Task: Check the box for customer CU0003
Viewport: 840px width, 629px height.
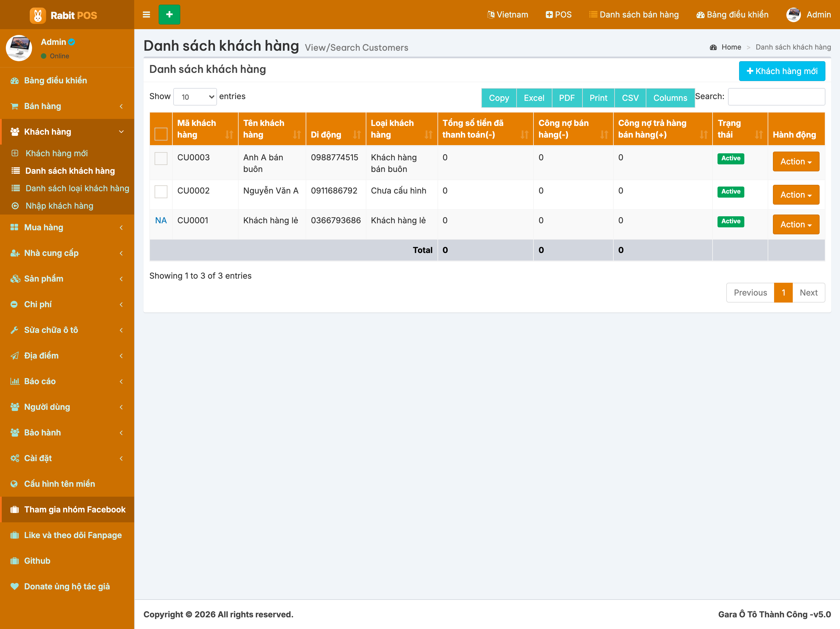Action: pos(161,159)
